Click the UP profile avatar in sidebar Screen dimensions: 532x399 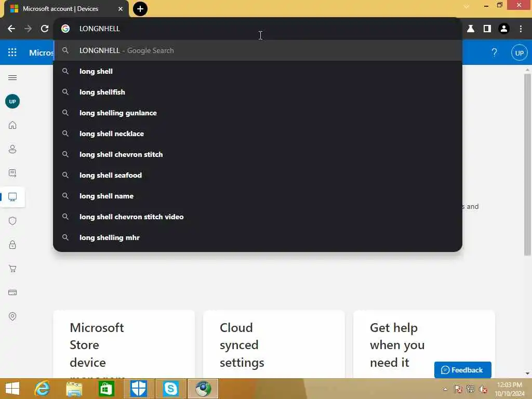12,101
